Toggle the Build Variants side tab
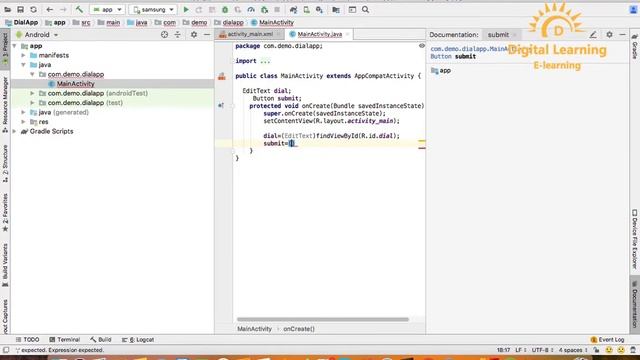Screen dimensions: 640x360 [5, 265]
